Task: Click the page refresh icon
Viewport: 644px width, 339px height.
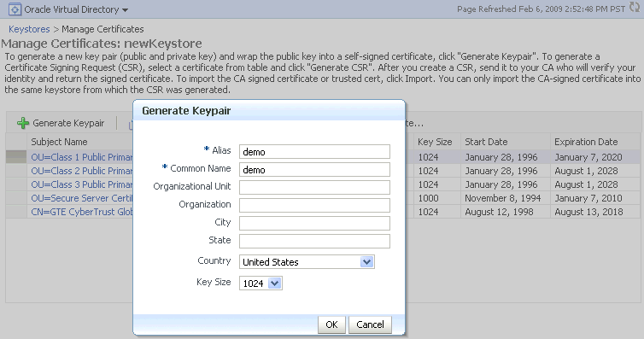Action: click(634, 8)
